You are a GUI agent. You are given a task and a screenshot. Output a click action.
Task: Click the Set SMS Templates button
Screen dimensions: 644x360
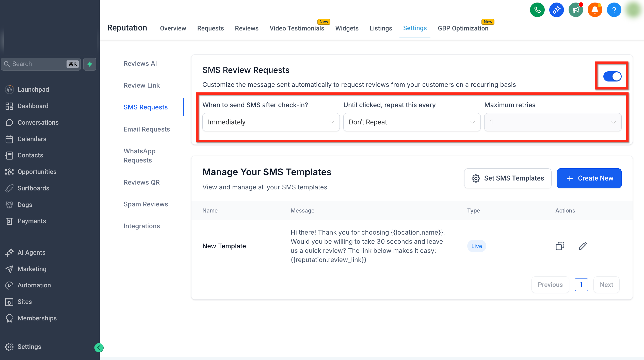point(508,178)
